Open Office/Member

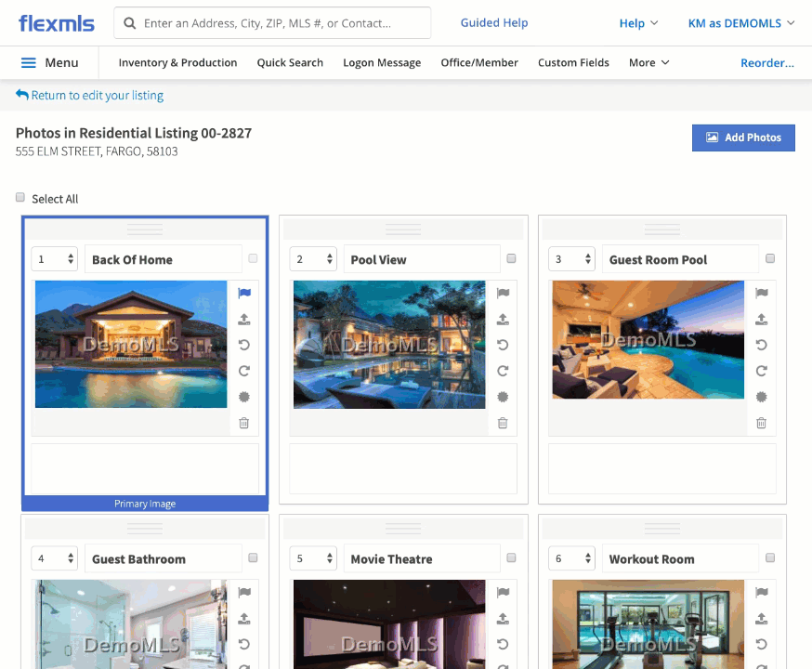(x=479, y=62)
